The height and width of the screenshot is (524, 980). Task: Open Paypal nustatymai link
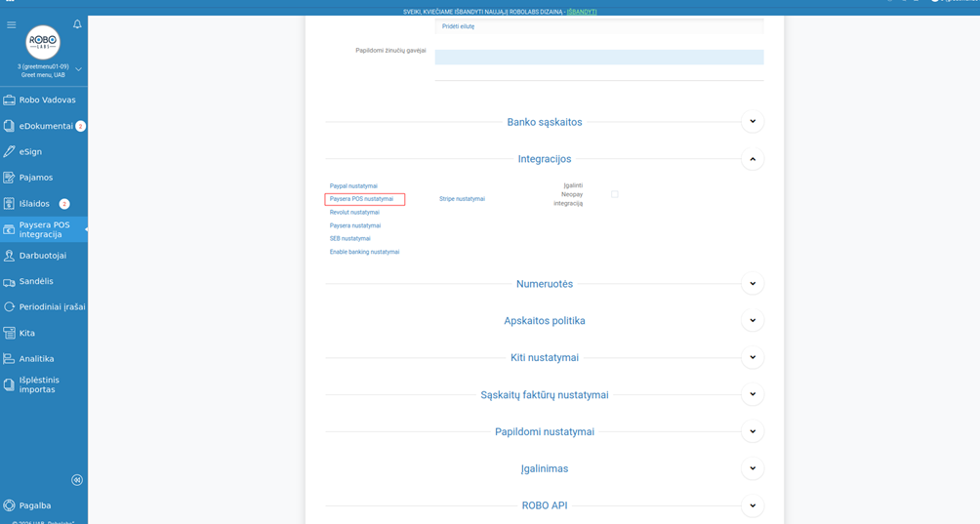(353, 186)
